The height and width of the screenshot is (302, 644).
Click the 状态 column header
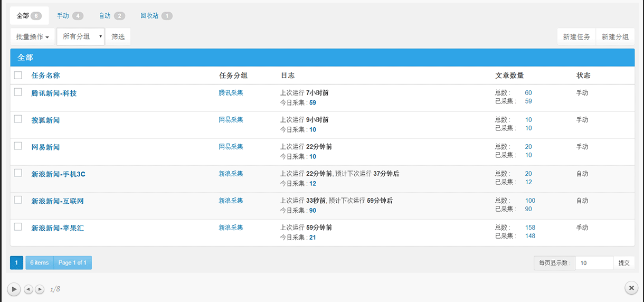[x=583, y=76]
